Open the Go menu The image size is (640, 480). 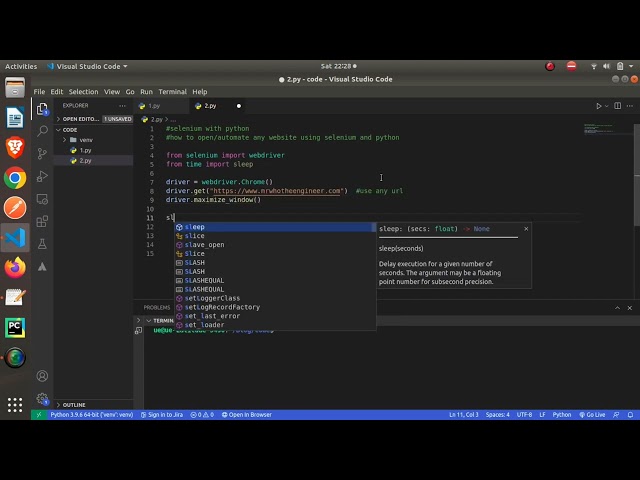tap(130, 92)
